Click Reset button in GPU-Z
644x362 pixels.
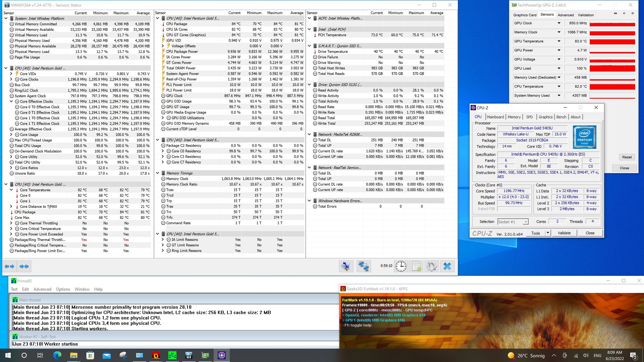pyautogui.click(x=627, y=157)
